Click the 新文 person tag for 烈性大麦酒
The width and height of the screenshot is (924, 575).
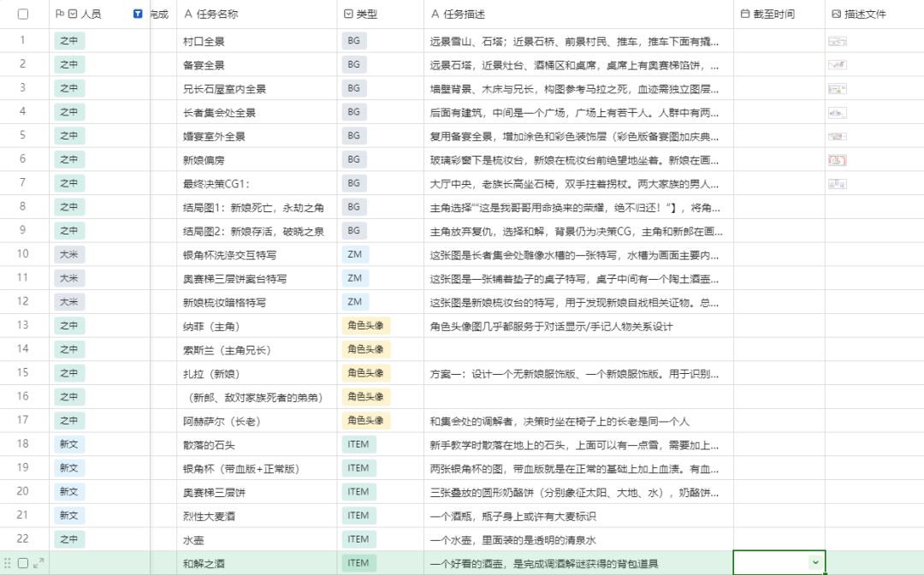point(69,515)
